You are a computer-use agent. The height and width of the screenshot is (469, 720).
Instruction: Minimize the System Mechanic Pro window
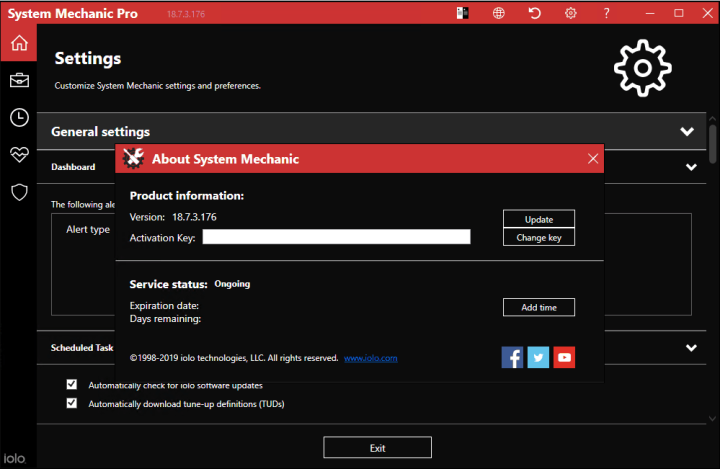click(x=650, y=13)
